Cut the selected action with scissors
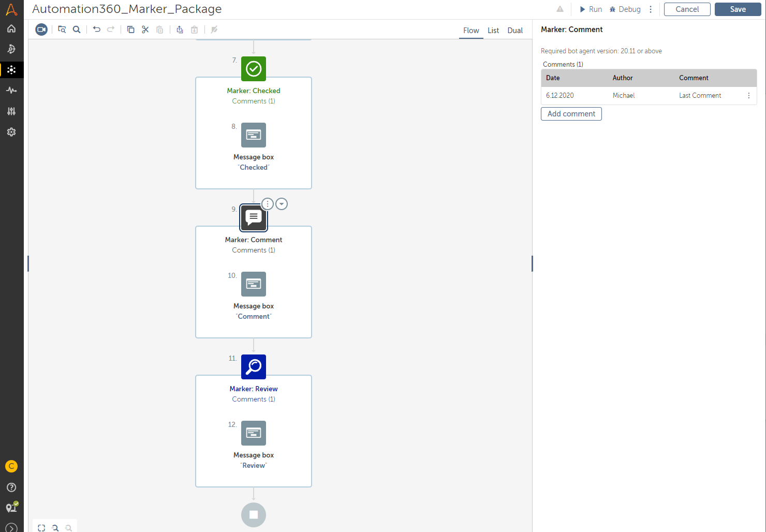 point(145,29)
